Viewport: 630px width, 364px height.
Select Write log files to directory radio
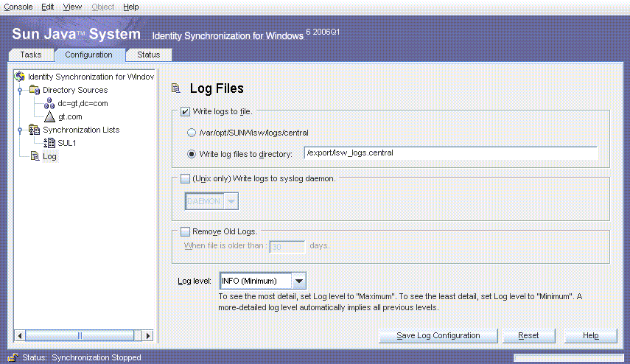[192, 154]
